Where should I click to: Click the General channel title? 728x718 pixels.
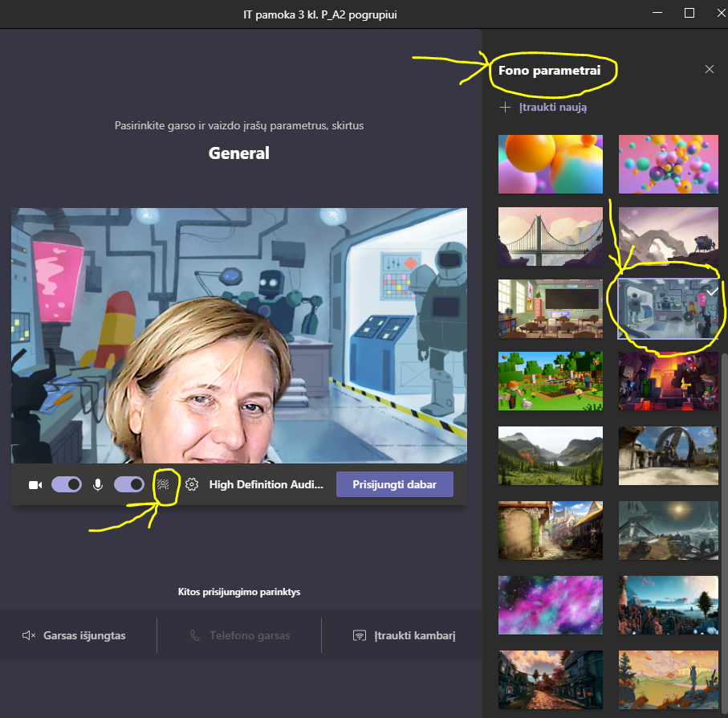point(238,153)
